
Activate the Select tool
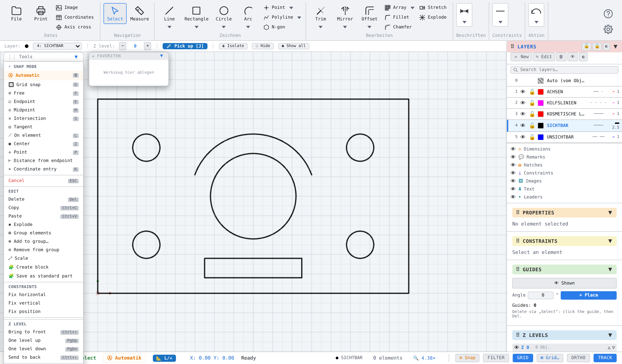pos(115,14)
